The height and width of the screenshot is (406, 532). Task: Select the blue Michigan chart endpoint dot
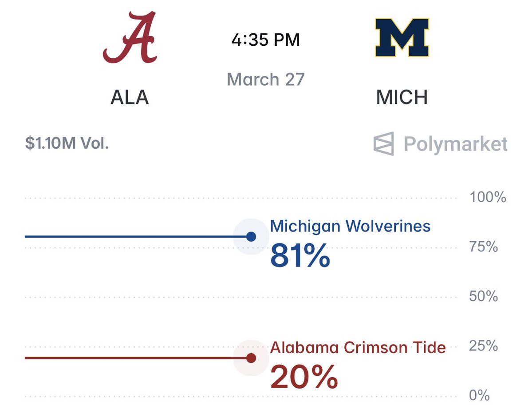pos(251,236)
